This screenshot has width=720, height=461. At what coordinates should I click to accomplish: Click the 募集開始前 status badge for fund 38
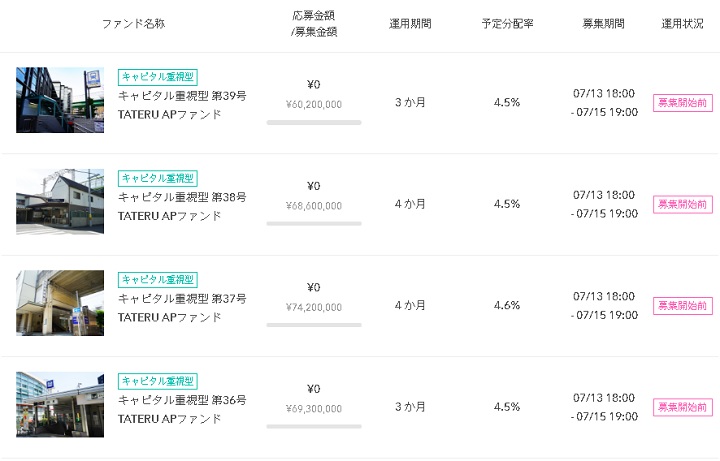[x=683, y=204]
